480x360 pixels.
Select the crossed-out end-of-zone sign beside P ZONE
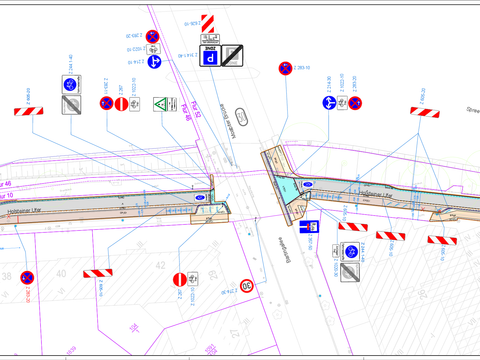232,56
